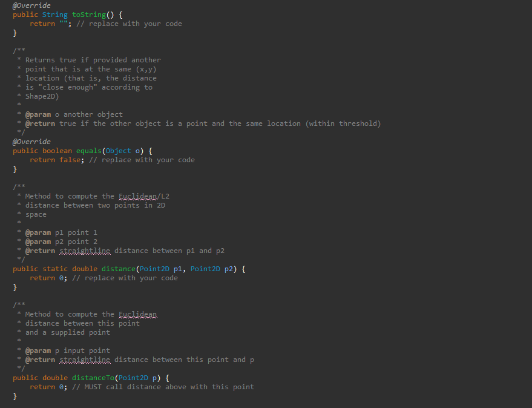
Task: Click the 'and a supplied point' comment line
Action: (x=68, y=332)
